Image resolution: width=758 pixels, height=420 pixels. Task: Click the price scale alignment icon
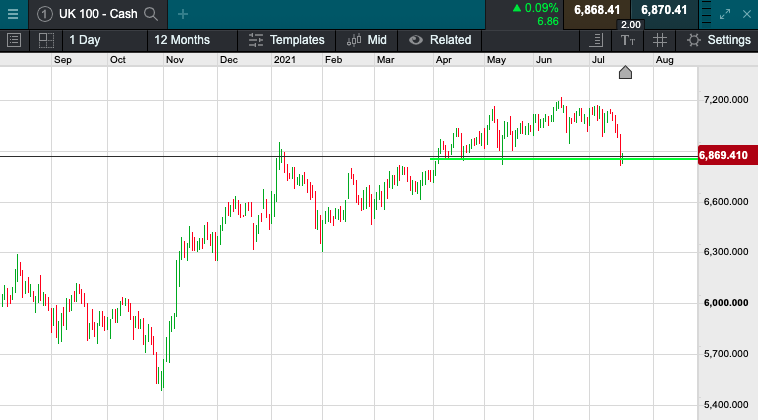click(596, 40)
